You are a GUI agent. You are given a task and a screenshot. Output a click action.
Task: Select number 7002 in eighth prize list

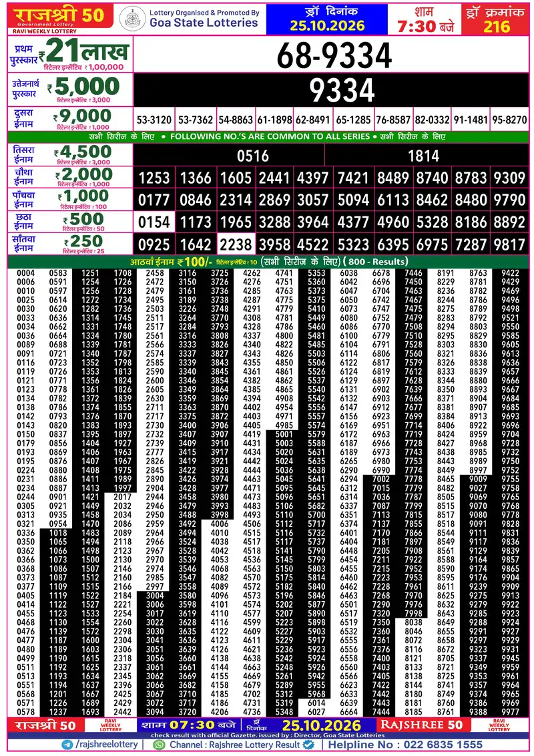point(380,480)
